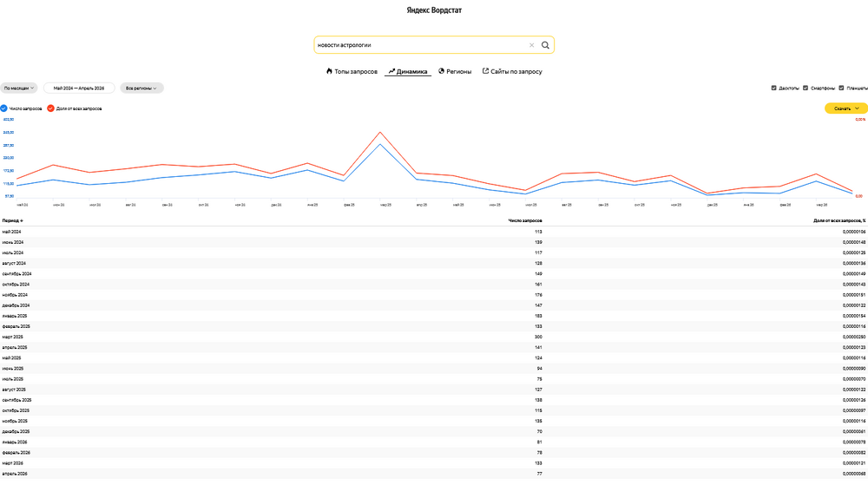Click the request count 161 for октябрь 2024
The height and width of the screenshot is (485, 868).
(539, 285)
